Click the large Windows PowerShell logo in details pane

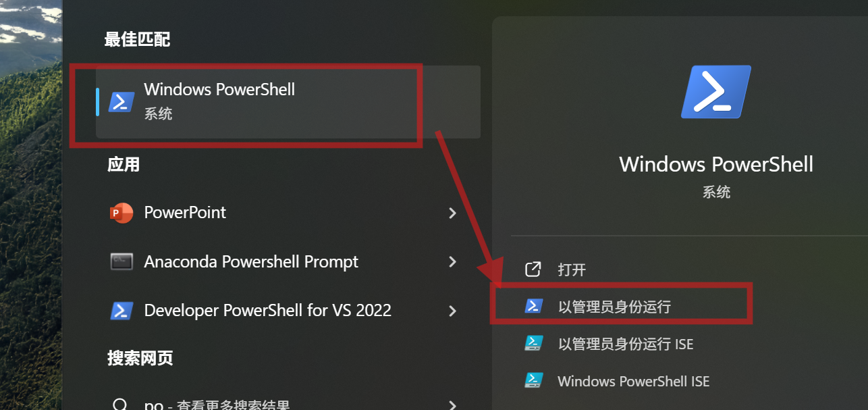click(x=716, y=92)
